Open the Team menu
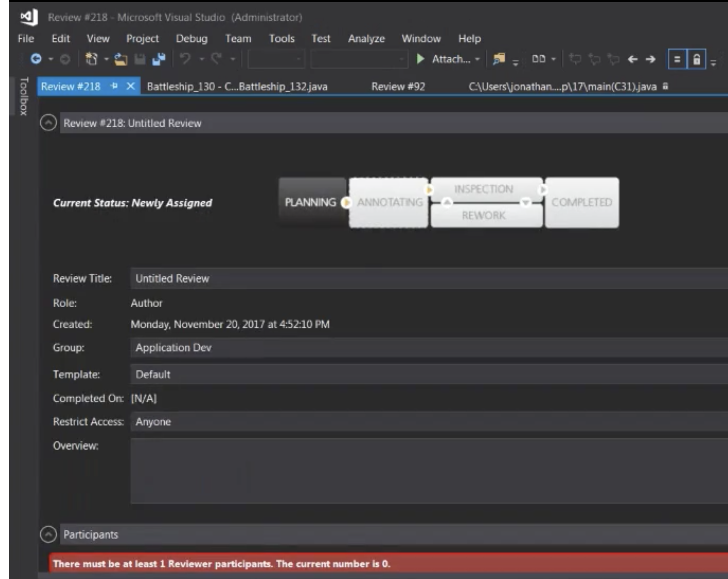Viewport: 728px width, 579px height. (x=238, y=39)
